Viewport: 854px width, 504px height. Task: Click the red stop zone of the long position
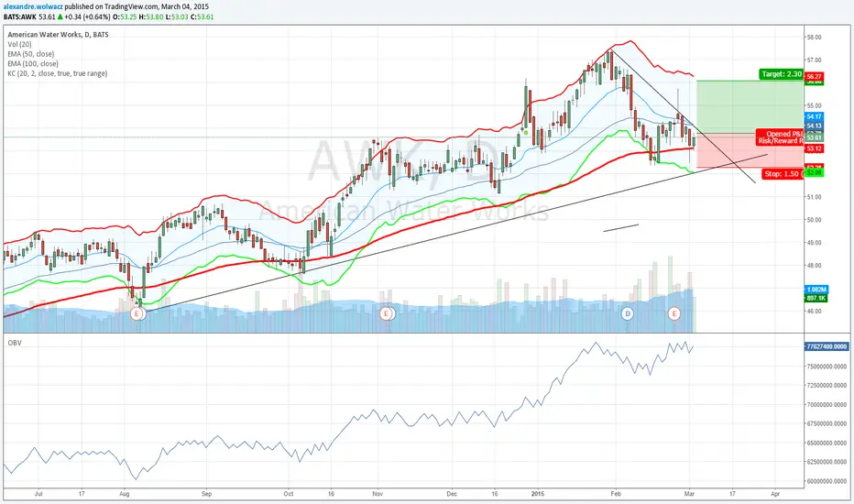tap(750, 150)
